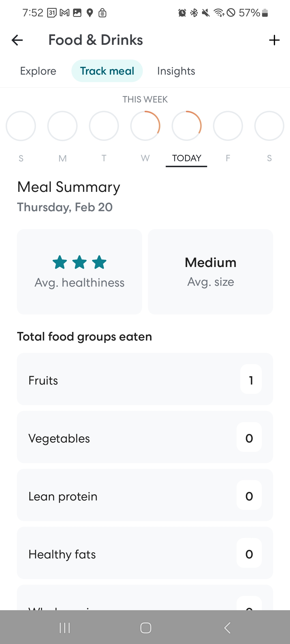
Task: Open the Fruits food group row
Action: coord(145,379)
